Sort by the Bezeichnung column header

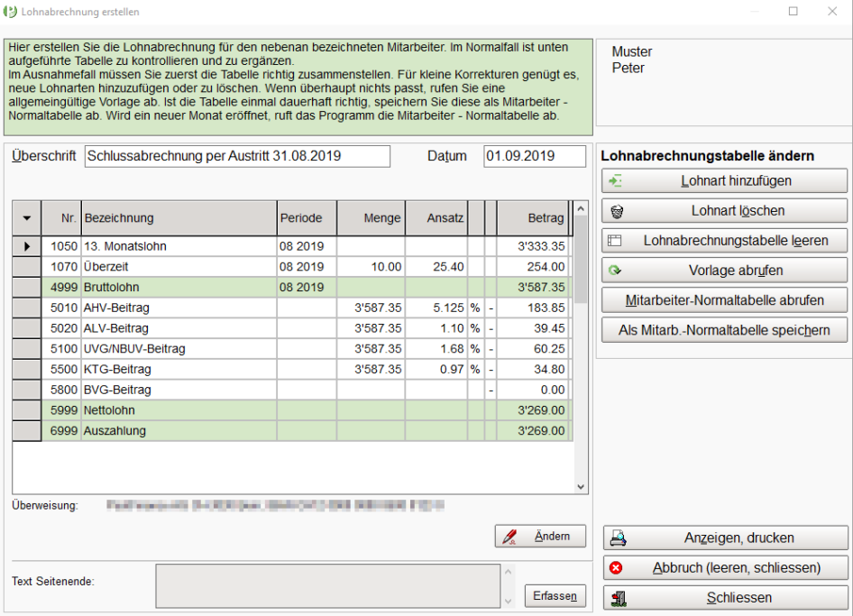click(x=178, y=218)
